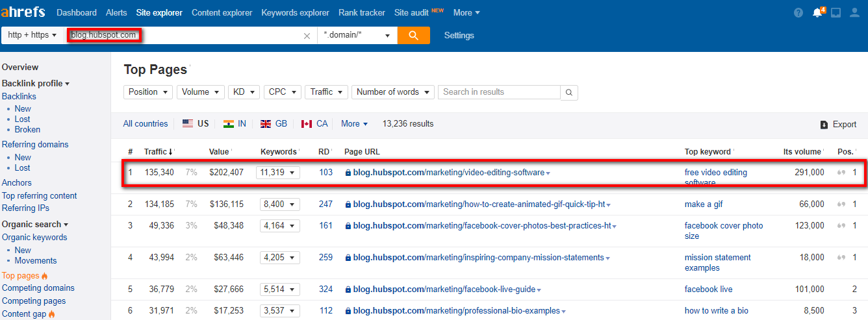
Task: Open the http + https protocol dropdown
Action: [32, 36]
